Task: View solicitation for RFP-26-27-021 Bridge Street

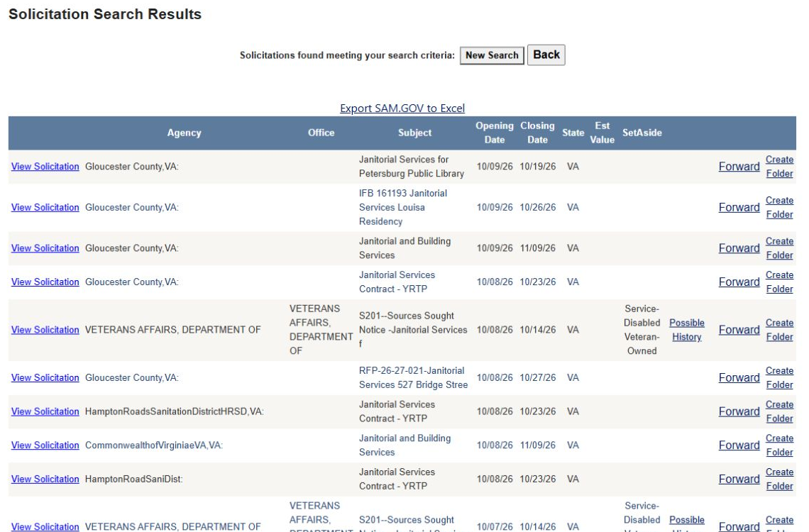Action: click(45, 378)
